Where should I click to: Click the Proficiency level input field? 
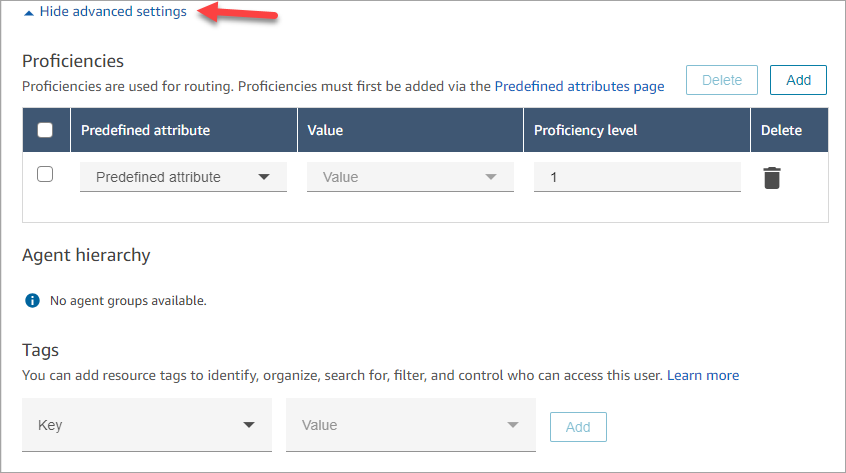[x=637, y=177]
